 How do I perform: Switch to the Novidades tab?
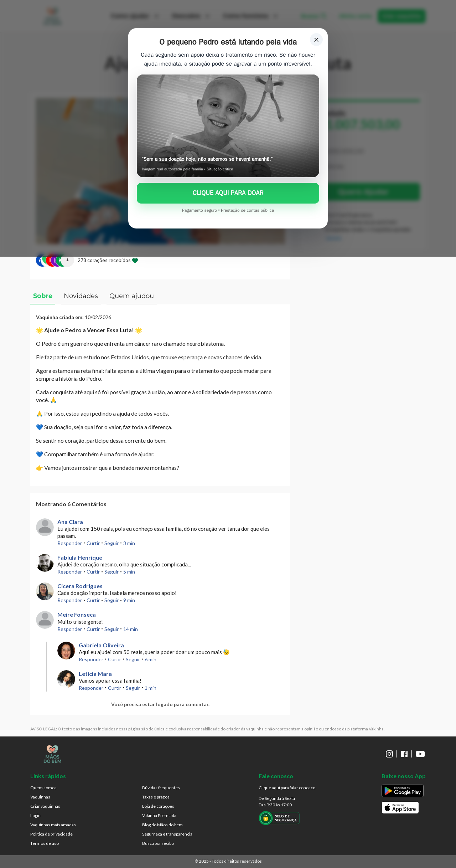(81, 296)
